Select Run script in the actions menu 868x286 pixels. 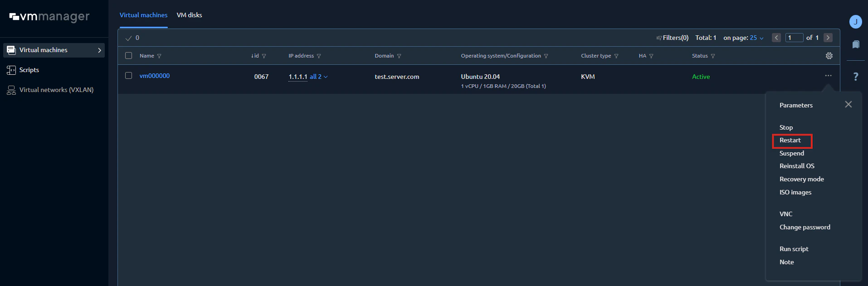tap(794, 249)
